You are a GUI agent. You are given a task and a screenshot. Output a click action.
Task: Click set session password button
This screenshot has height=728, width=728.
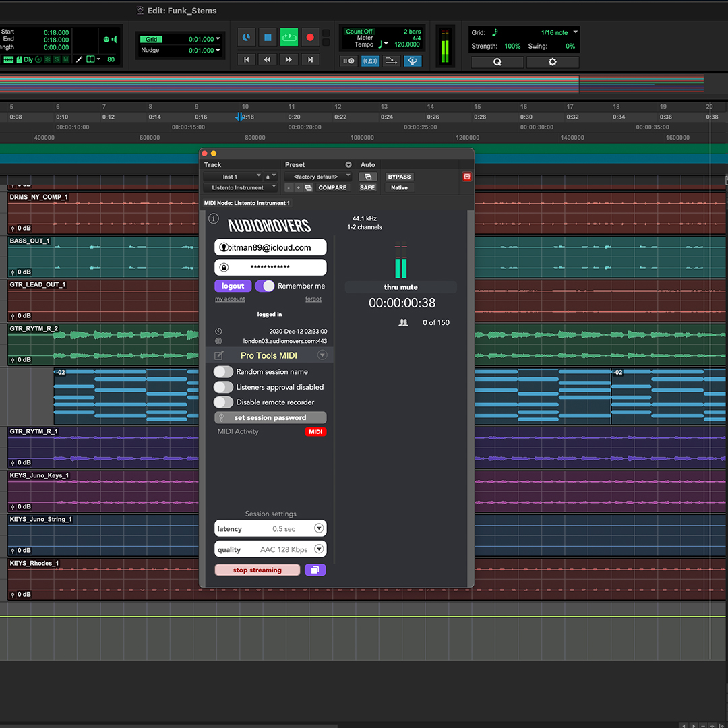[x=270, y=417]
